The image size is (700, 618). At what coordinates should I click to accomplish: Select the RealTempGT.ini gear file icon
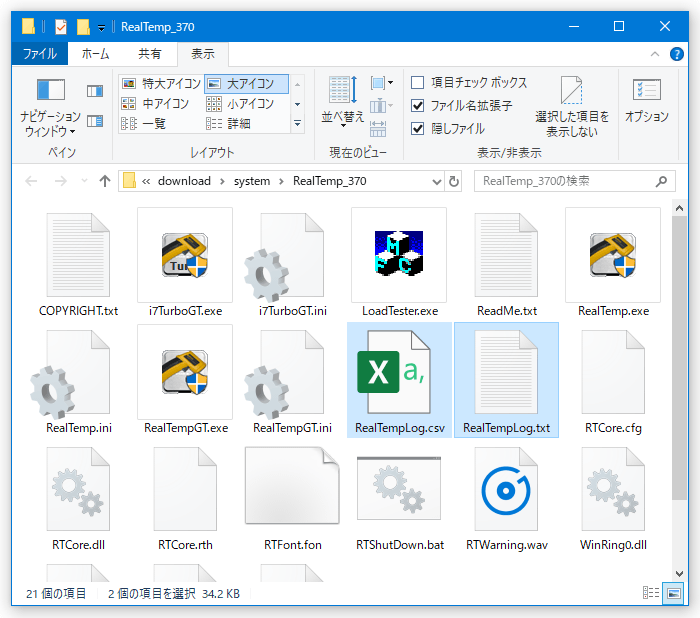click(x=286, y=374)
